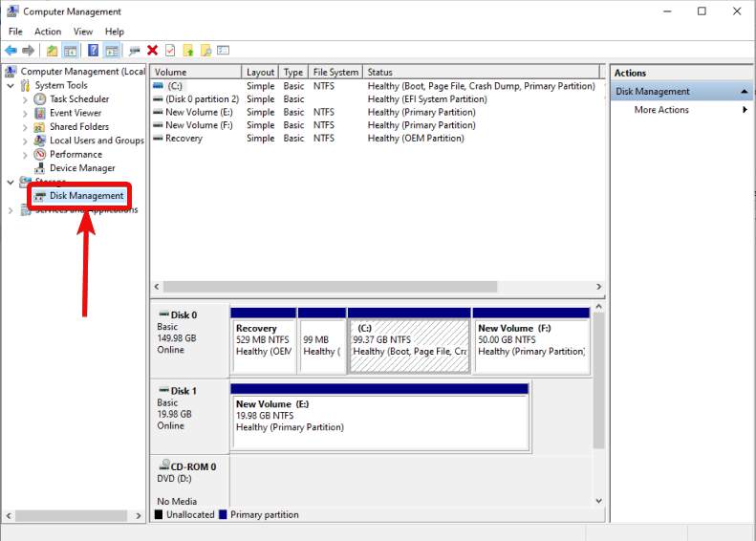The height and width of the screenshot is (541, 756).
Task: Click the Help question mark toolbar icon
Action: tap(93, 51)
